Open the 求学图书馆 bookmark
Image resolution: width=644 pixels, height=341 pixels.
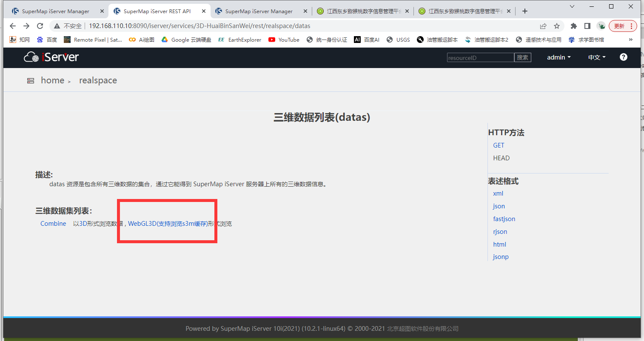[x=586, y=40]
